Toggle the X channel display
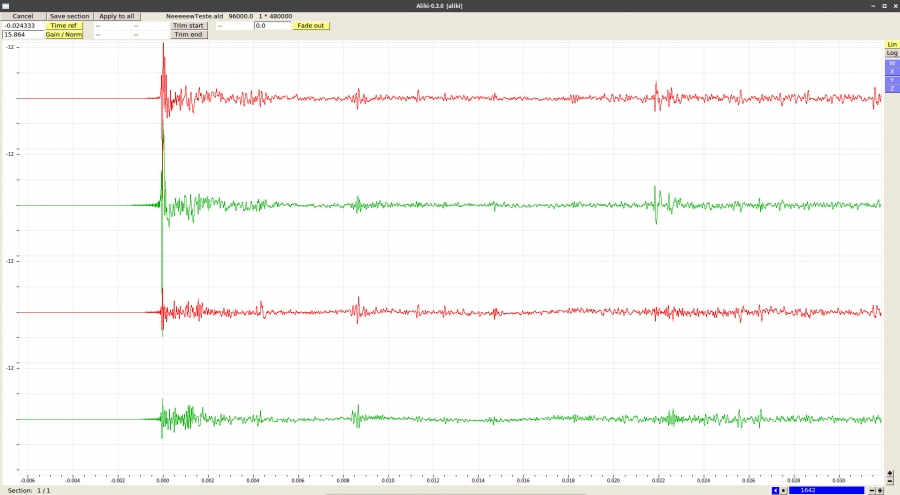 (x=892, y=71)
